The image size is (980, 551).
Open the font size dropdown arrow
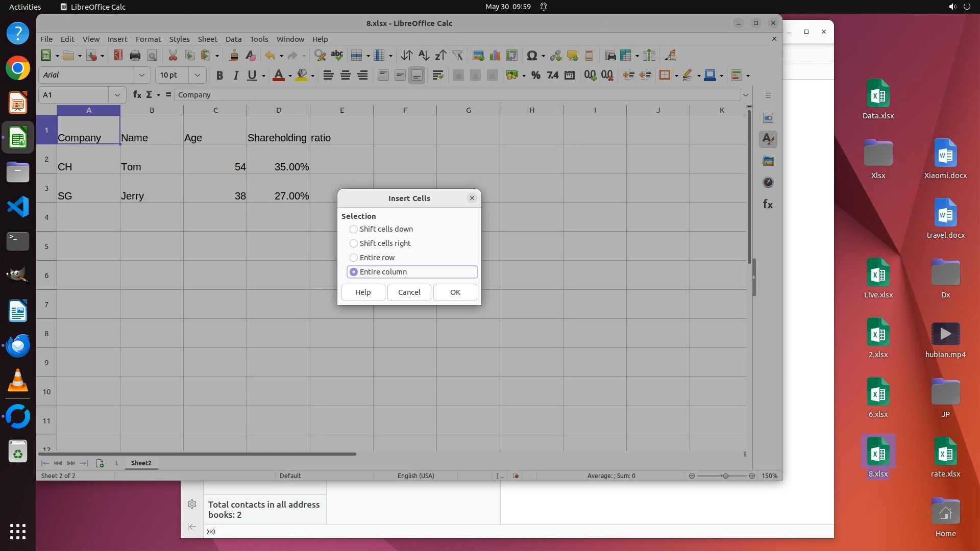(197, 76)
